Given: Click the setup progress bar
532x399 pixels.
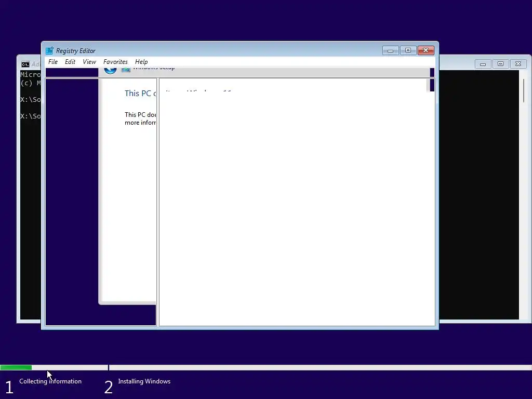Looking at the screenshot, I should click(266, 367).
